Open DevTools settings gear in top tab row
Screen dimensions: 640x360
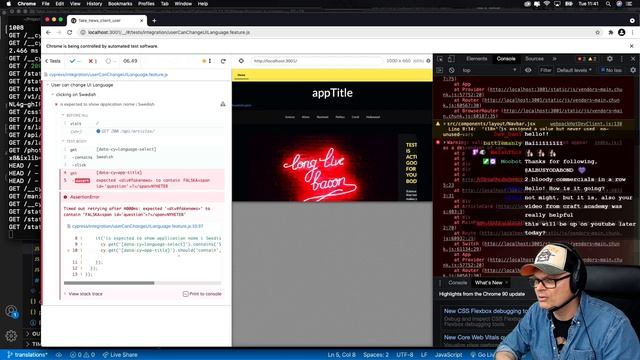pyautogui.click(x=610, y=59)
